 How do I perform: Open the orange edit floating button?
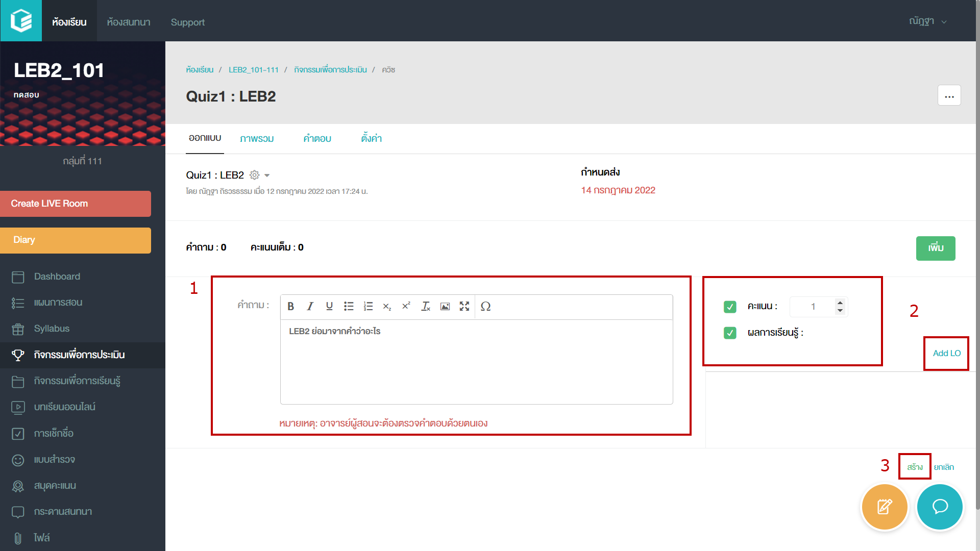click(x=885, y=507)
